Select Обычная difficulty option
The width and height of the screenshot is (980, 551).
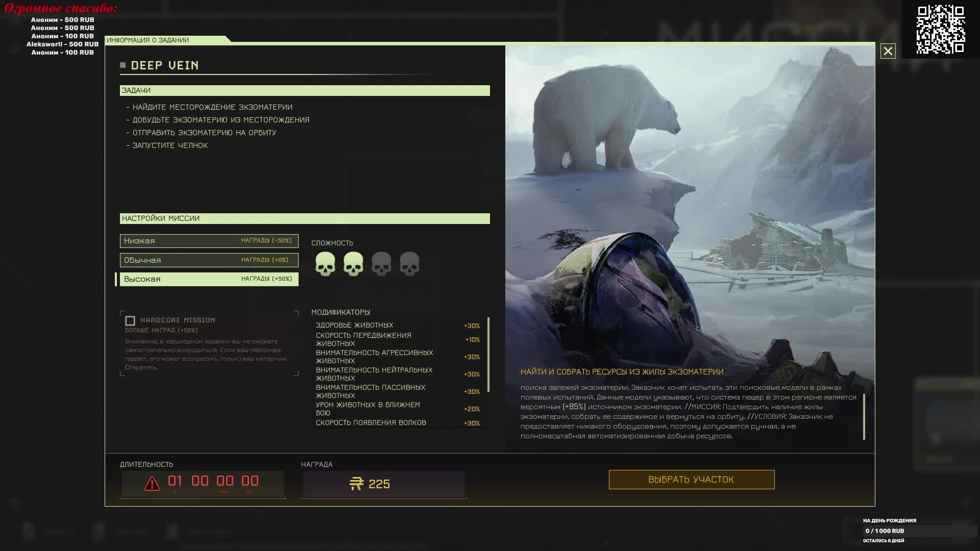[x=209, y=260]
